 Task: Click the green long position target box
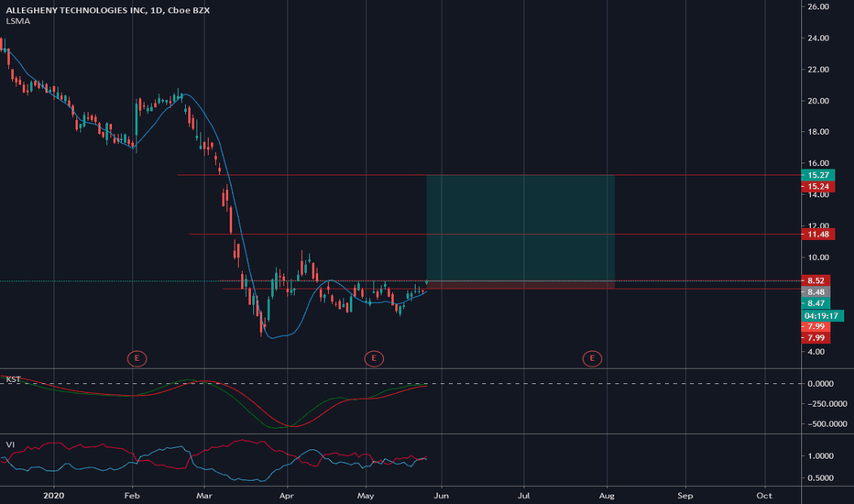click(520, 228)
